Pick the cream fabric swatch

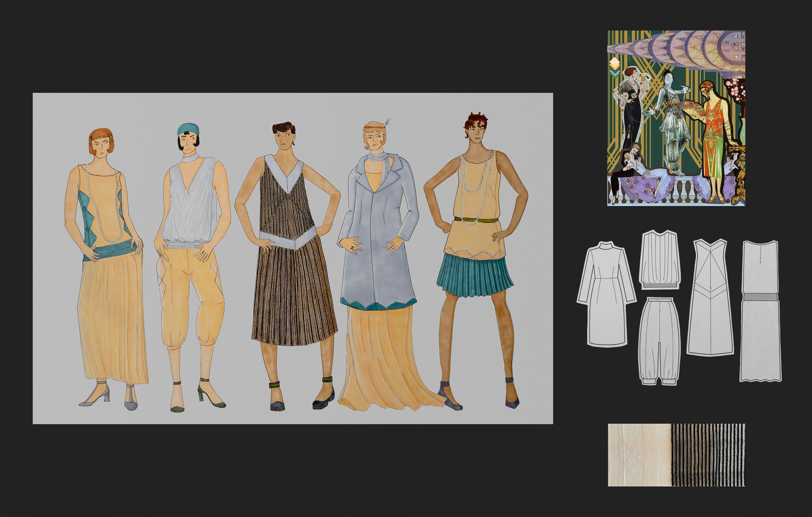pos(639,455)
